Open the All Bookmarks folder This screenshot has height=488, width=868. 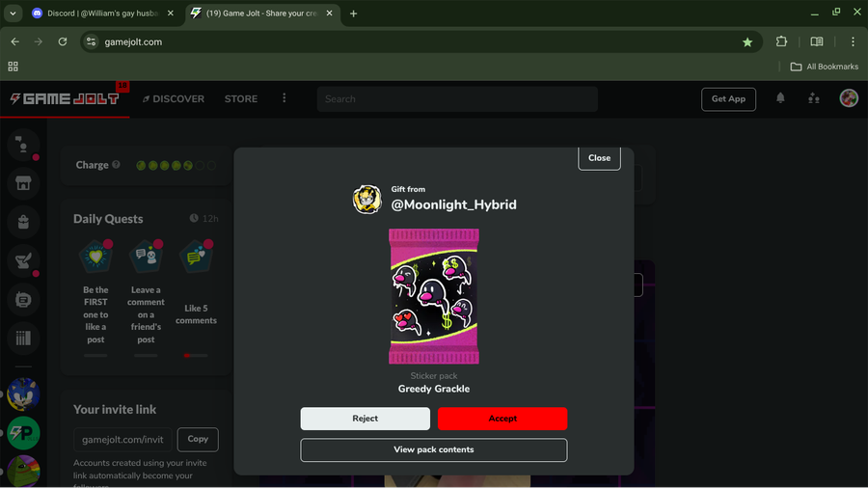824,67
